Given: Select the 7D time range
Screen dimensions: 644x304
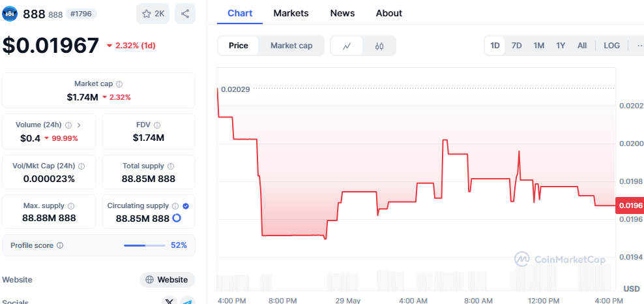Looking at the screenshot, I should [516, 46].
